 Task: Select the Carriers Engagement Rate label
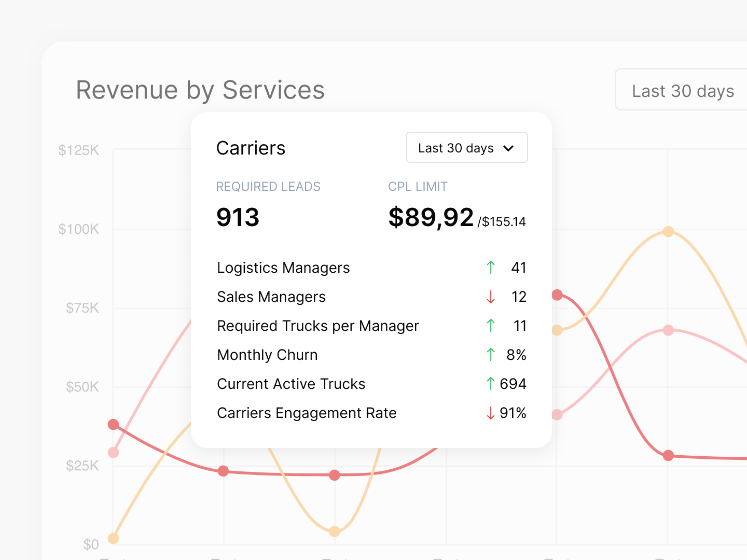307,413
